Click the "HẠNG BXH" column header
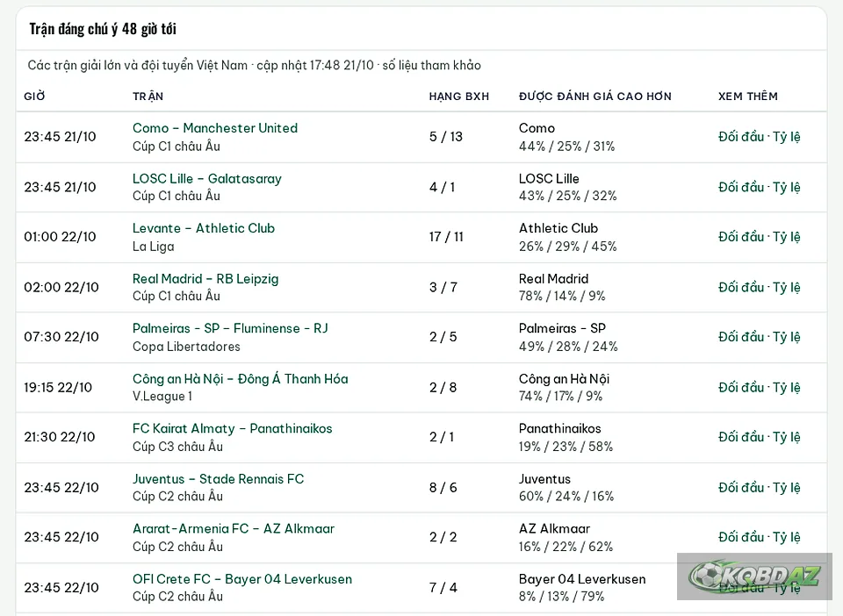843x616 pixels. 459,97
